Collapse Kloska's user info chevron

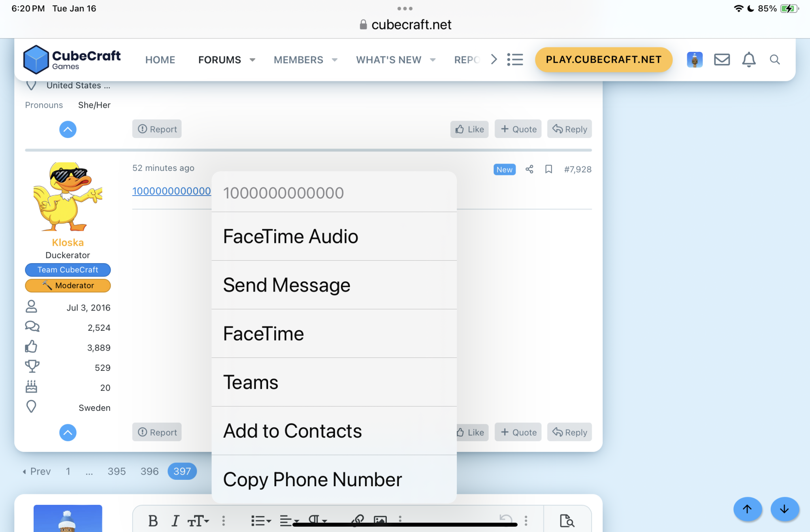click(x=68, y=432)
